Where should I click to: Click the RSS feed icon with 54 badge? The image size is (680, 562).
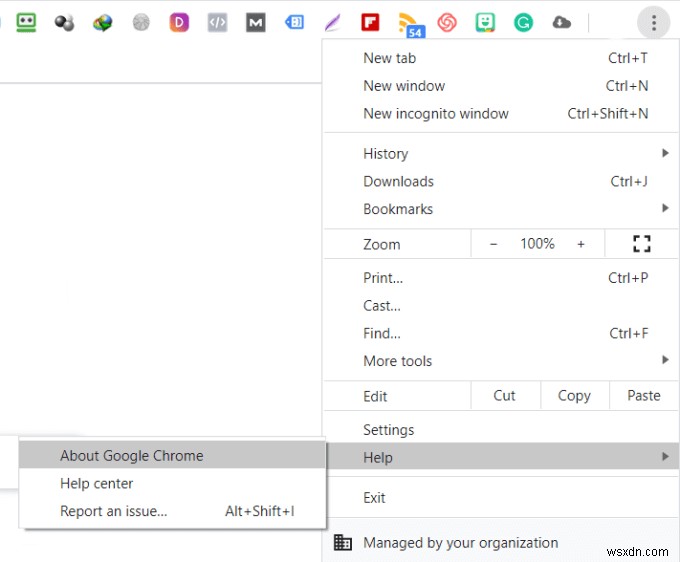coord(410,24)
